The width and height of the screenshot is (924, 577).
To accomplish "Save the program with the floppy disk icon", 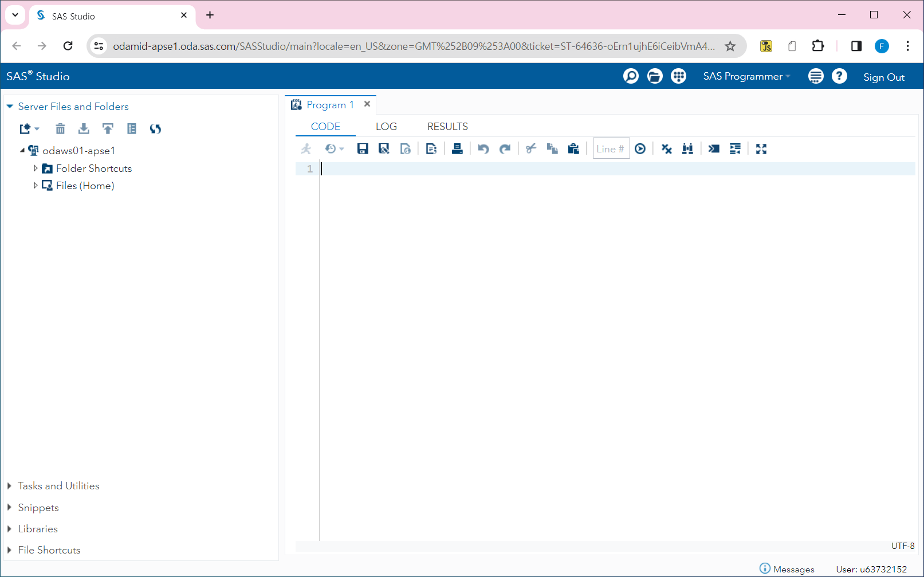I will click(x=363, y=149).
